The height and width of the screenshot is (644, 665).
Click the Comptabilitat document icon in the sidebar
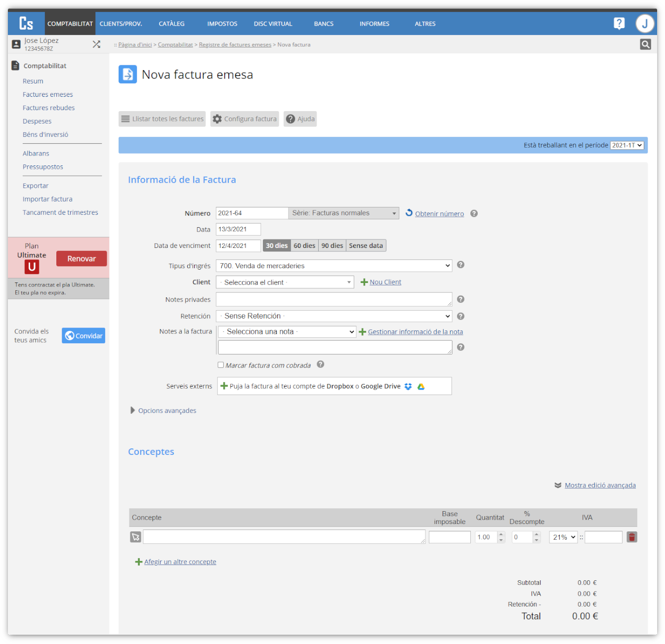tap(15, 66)
